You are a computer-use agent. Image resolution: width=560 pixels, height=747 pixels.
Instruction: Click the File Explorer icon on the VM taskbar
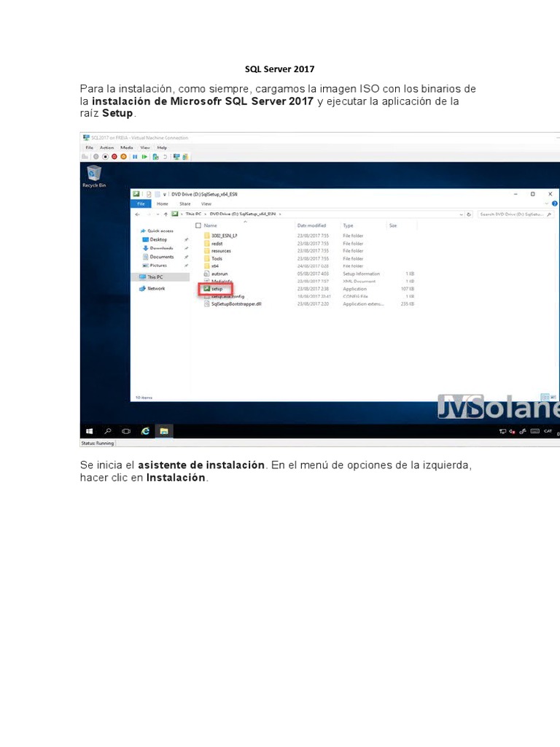[x=164, y=431]
